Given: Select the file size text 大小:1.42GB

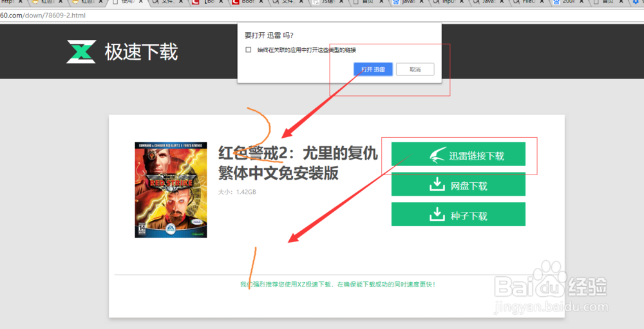Looking at the screenshot, I should tap(237, 192).
